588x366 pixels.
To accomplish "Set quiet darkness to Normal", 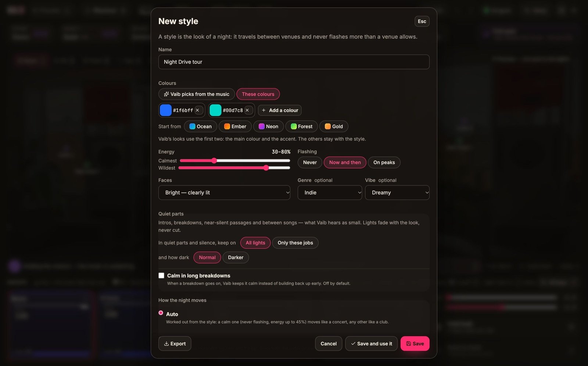I will coord(207,257).
